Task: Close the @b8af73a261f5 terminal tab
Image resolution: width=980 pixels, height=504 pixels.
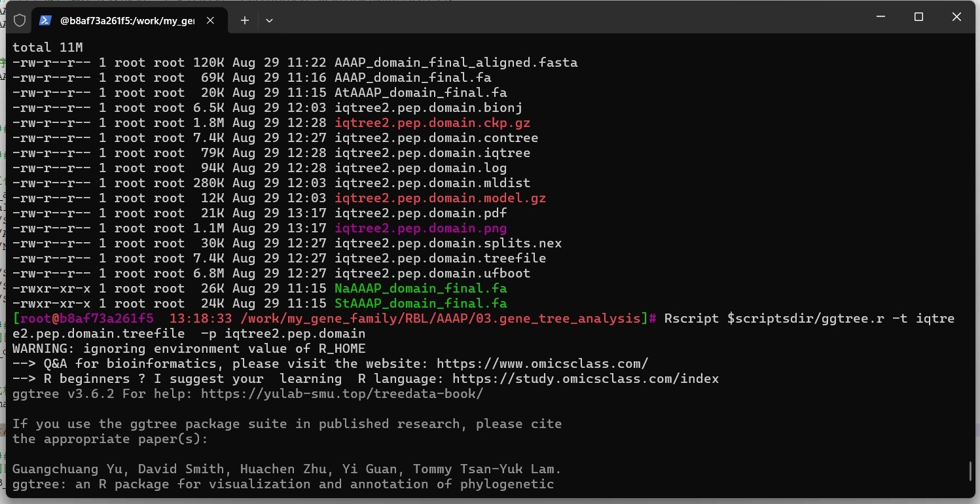Action: point(210,20)
